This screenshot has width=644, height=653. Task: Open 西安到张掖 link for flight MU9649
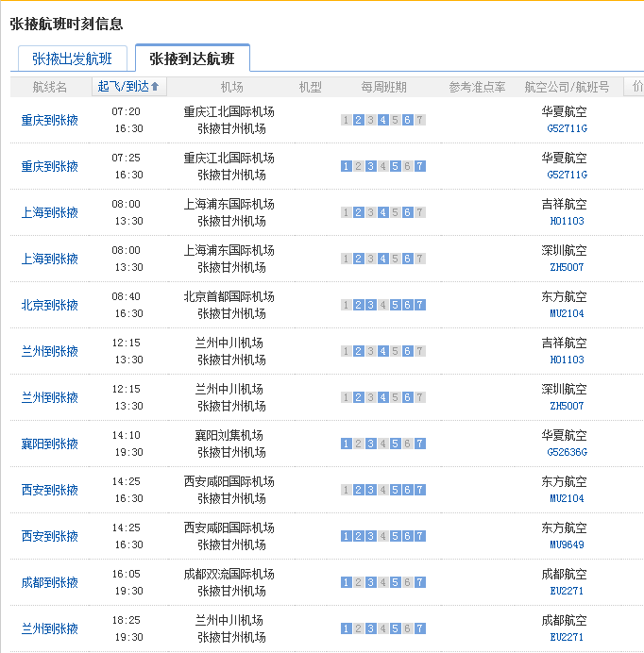(x=50, y=536)
